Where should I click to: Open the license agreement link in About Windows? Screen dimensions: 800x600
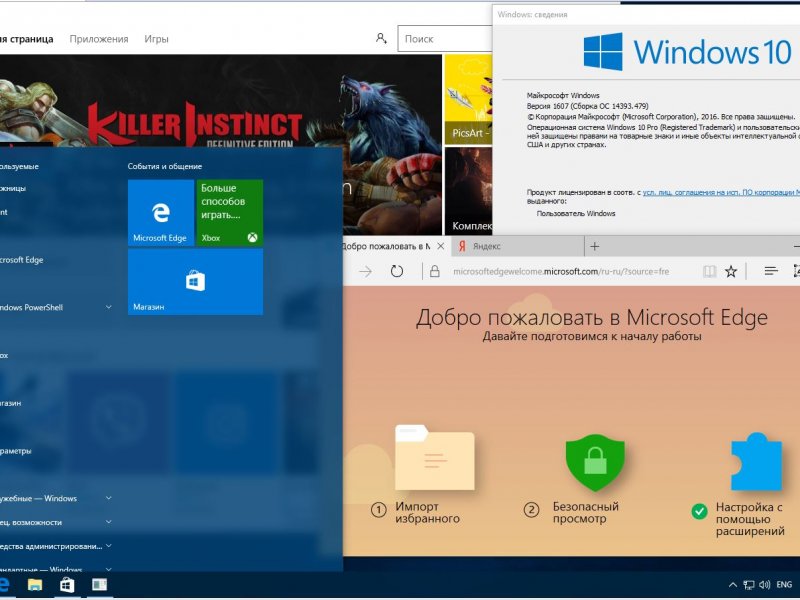(721, 192)
